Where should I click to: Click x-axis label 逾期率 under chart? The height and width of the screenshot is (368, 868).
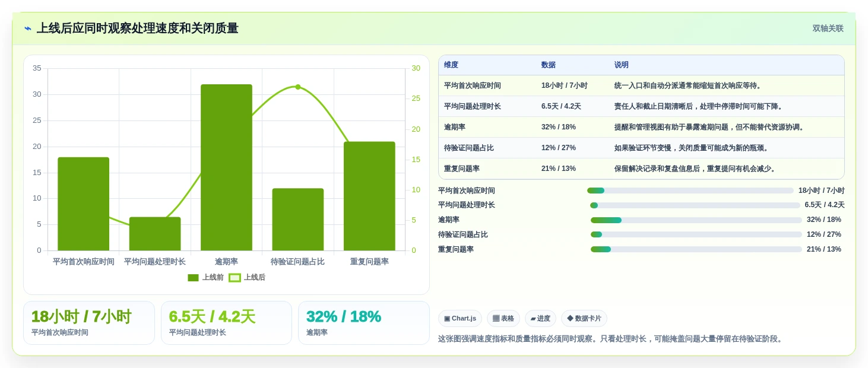(x=226, y=262)
